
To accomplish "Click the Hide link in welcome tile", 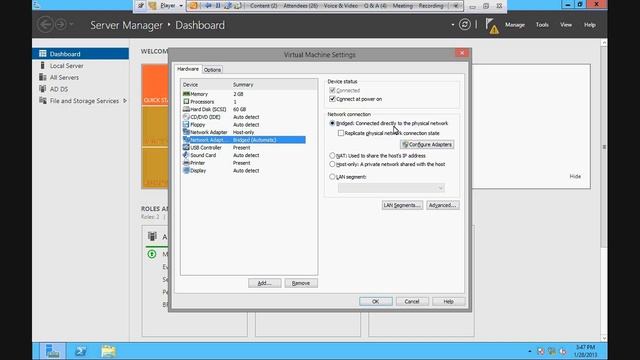I will (575, 176).
